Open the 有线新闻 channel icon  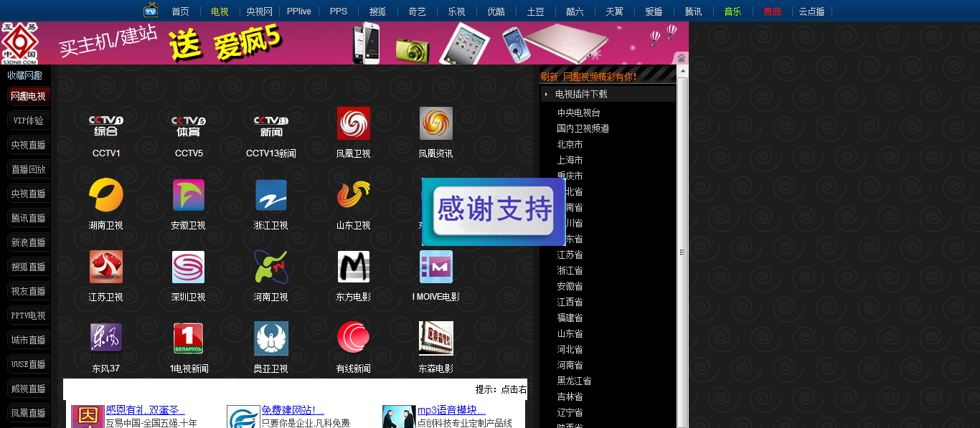coord(354,338)
